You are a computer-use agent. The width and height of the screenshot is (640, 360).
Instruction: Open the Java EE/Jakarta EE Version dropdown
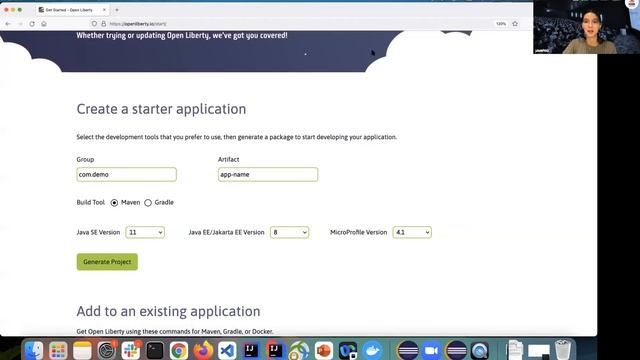(289, 232)
